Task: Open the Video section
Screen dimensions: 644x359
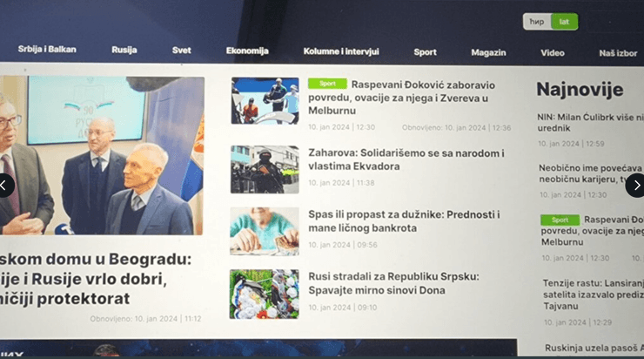Action: click(x=552, y=52)
